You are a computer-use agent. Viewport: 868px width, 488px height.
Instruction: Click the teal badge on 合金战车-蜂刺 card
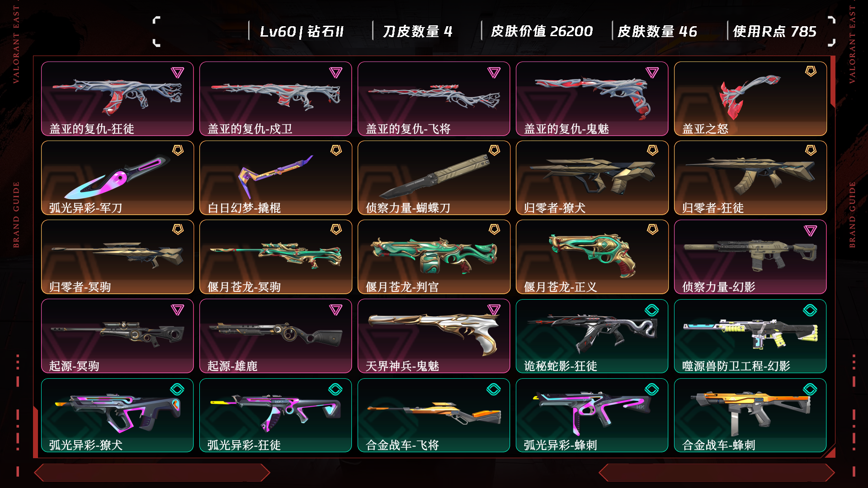pos(810,389)
